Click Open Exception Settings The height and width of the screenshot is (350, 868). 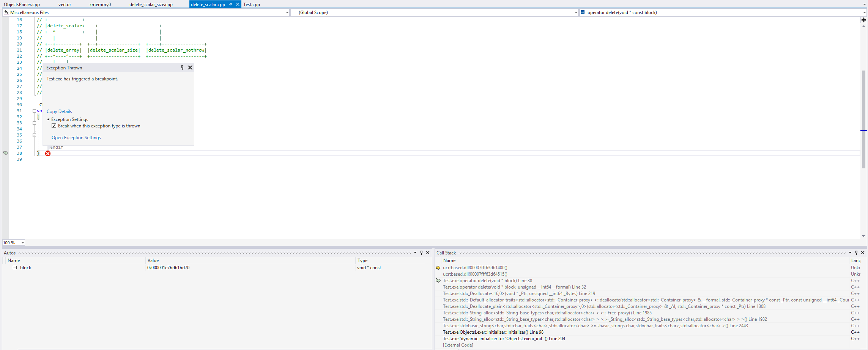pyautogui.click(x=76, y=137)
